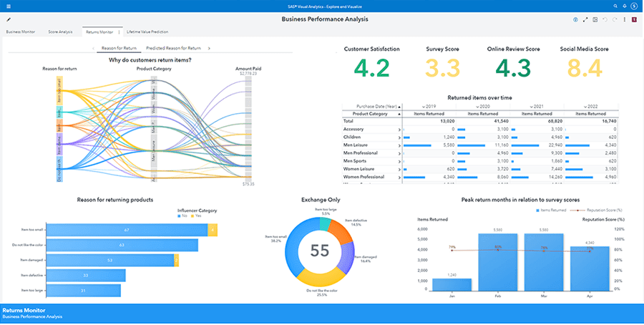Open the notifications bell
Viewport: 644px width, 325px height.
625,5
